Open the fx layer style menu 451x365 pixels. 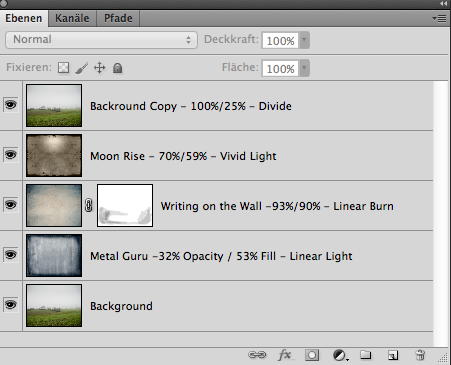[x=285, y=355]
